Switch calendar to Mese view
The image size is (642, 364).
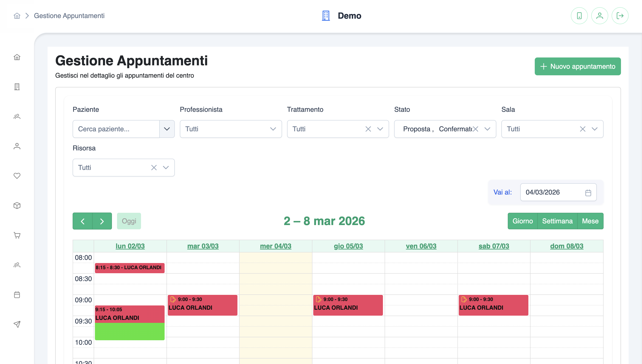[x=590, y=221]
